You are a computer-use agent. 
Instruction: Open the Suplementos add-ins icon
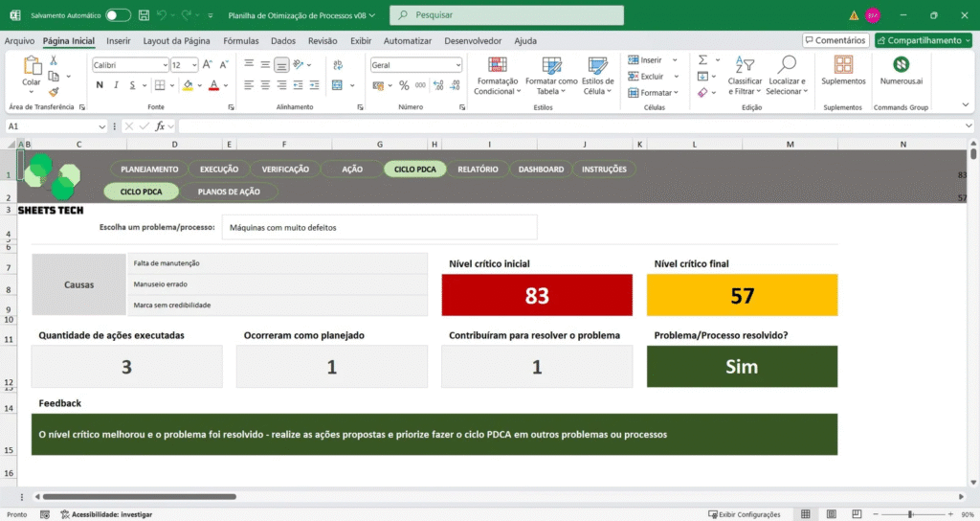click(x=843, y=65)
